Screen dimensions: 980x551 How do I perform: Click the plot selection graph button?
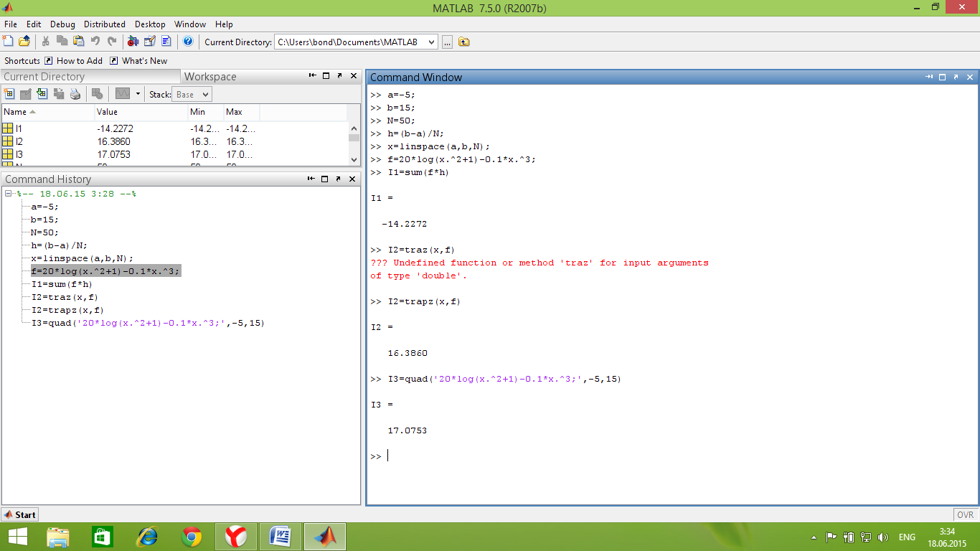(x=123, y=94)
